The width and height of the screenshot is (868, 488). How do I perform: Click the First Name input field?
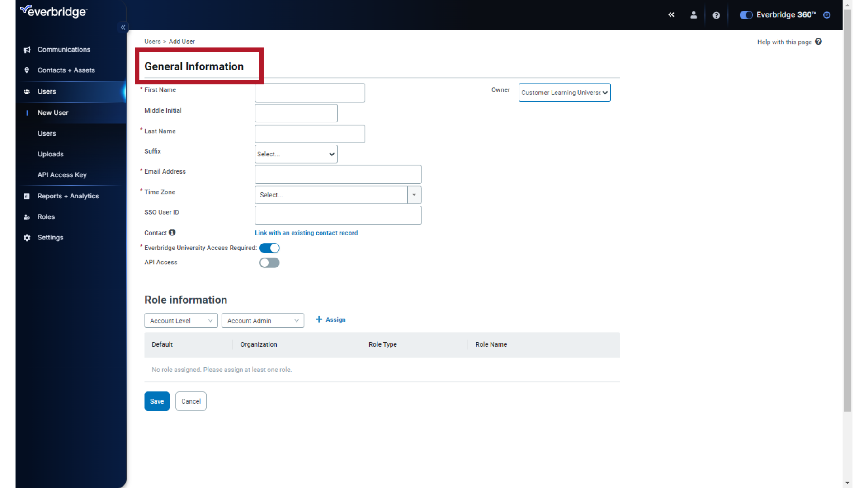pyautogui.click(x=309, y=92)
